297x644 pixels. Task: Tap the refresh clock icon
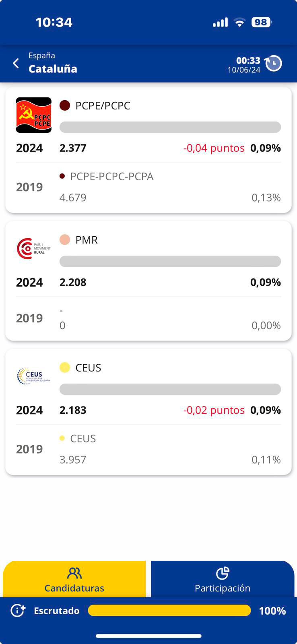coord(274,63)
